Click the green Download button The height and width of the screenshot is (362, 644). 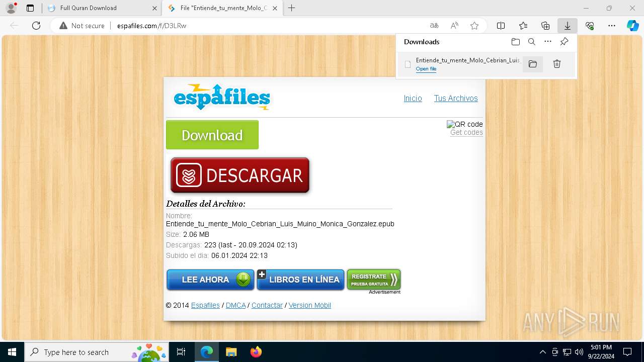(212, 135)
